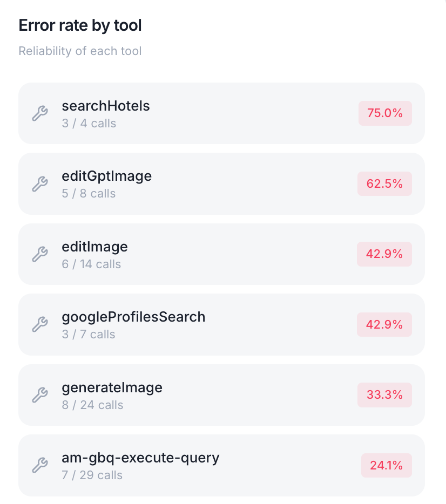Screen dimensions: 446x504
Task: Open the generateImage tool label
Action: click(x=112, y=387)
